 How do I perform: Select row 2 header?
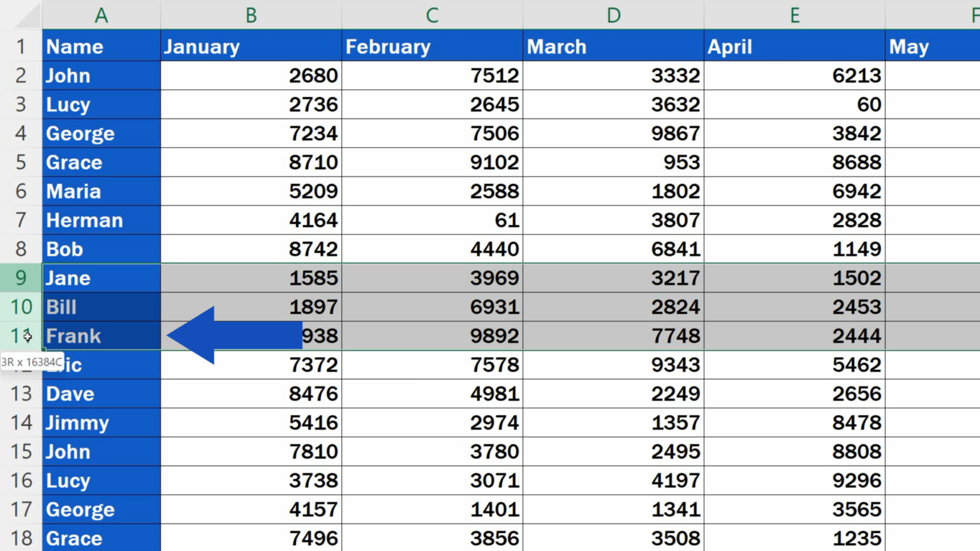click(x=21, y=75)
